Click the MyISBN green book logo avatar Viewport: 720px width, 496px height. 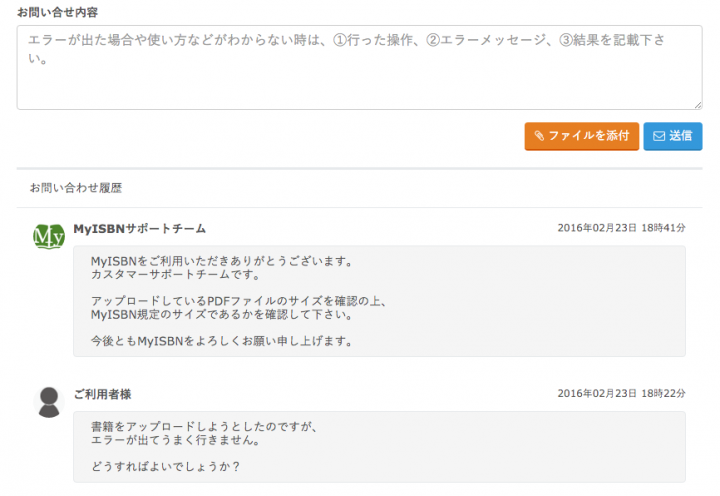[49, 235]
